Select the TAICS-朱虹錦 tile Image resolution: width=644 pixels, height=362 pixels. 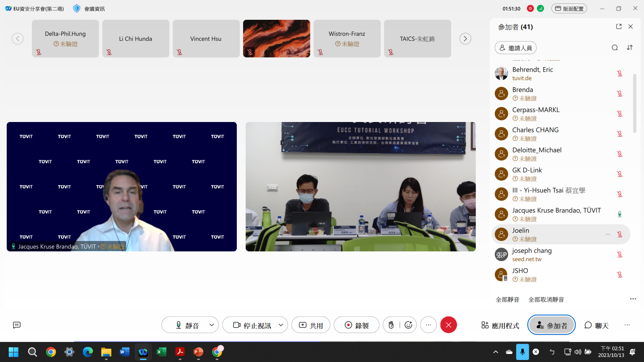[x=418, y=39]
